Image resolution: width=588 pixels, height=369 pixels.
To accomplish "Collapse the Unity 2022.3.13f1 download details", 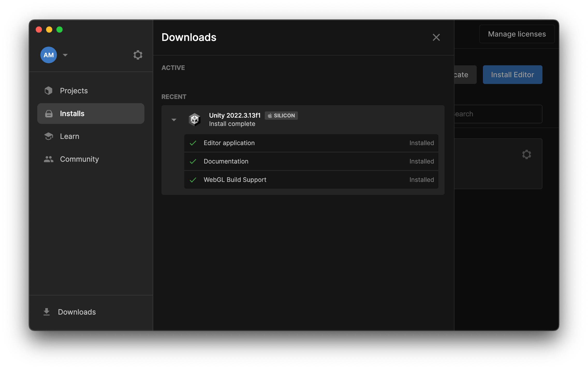I will tap(174, 120).
